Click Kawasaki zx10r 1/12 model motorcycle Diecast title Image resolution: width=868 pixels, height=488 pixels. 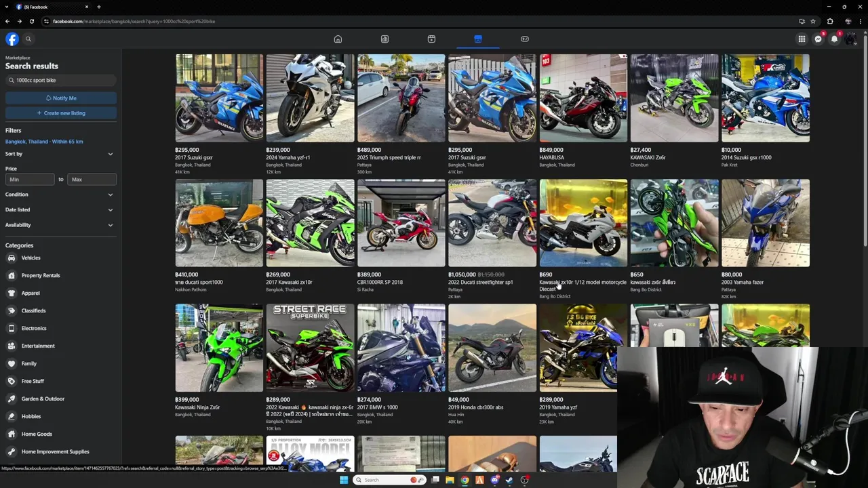583,285
